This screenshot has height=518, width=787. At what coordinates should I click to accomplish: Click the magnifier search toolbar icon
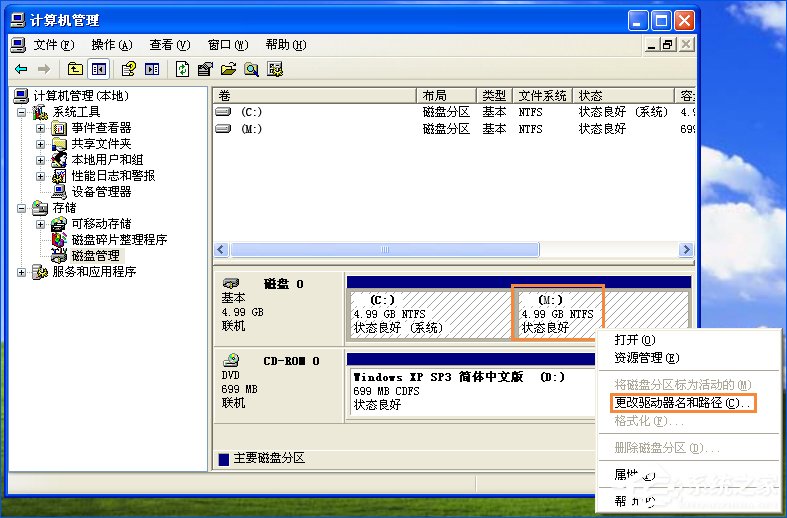pos(251,69)
